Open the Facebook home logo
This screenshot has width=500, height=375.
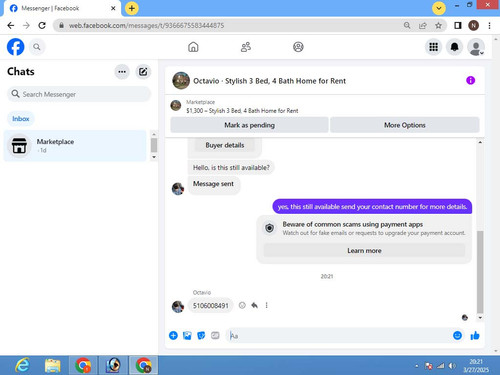[15, 47]
